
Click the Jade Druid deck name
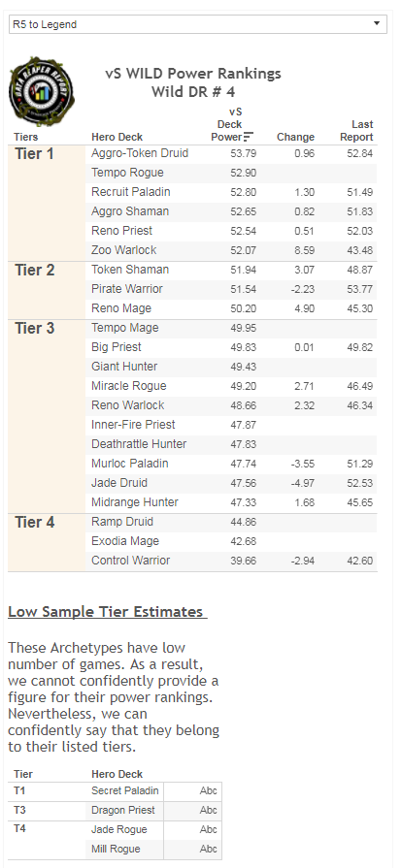(119, 483)
